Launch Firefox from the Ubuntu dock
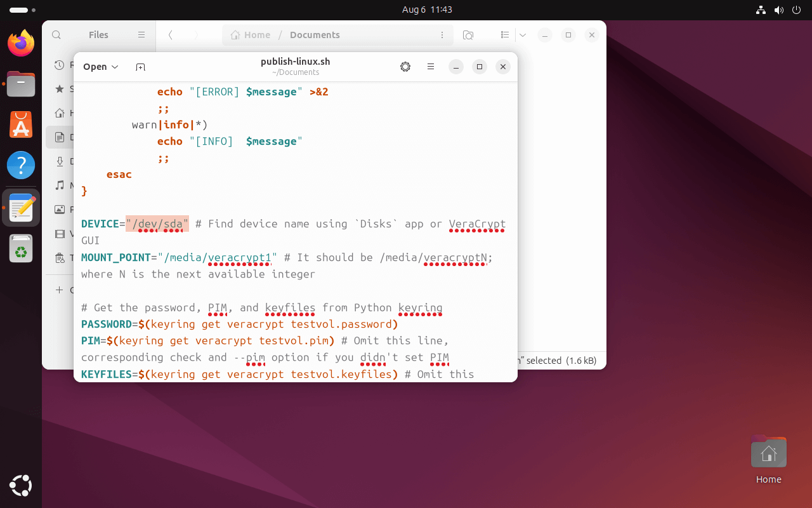Screen dimensions: 812x508 (x=20, y=43)
